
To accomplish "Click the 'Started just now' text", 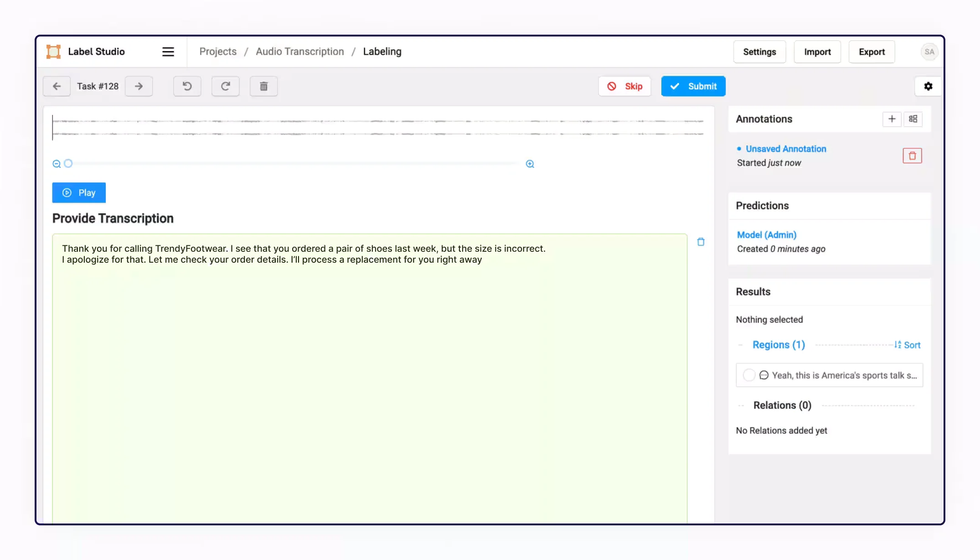I will 769,163.
